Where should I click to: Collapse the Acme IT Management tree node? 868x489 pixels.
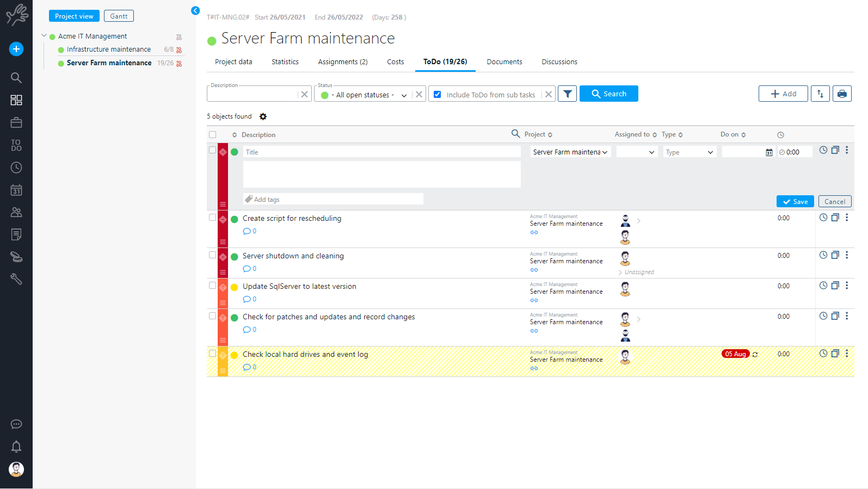pos(44,36)
